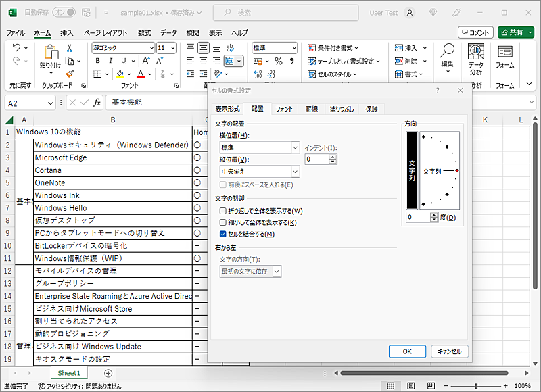
Task: Expand the font size dropdown in ribbon
Action: 172,48
